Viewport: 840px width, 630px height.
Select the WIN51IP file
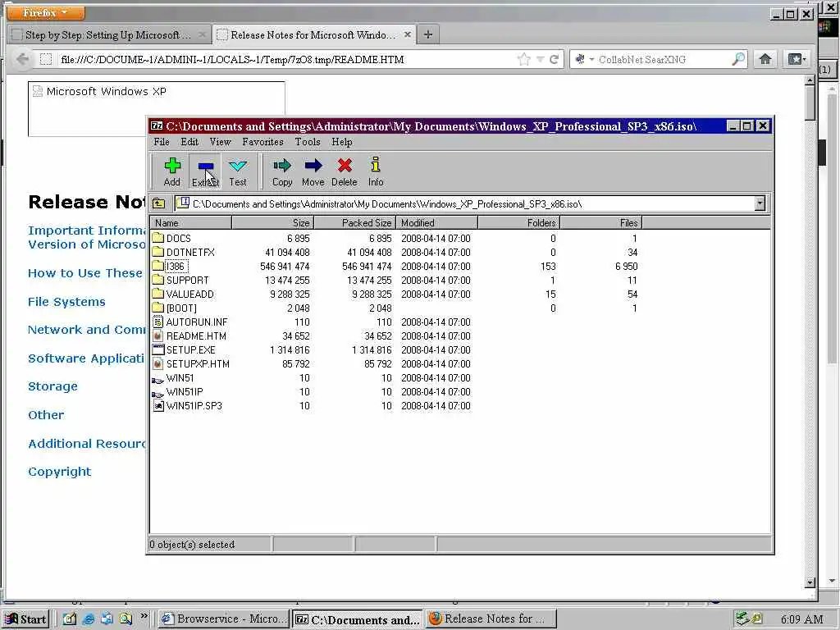[178, 391]
